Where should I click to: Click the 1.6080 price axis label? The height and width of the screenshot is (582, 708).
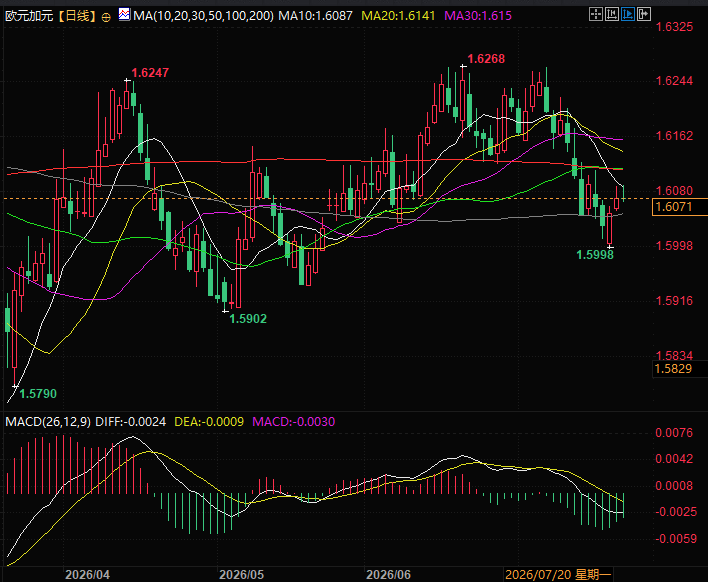(674, 191)
